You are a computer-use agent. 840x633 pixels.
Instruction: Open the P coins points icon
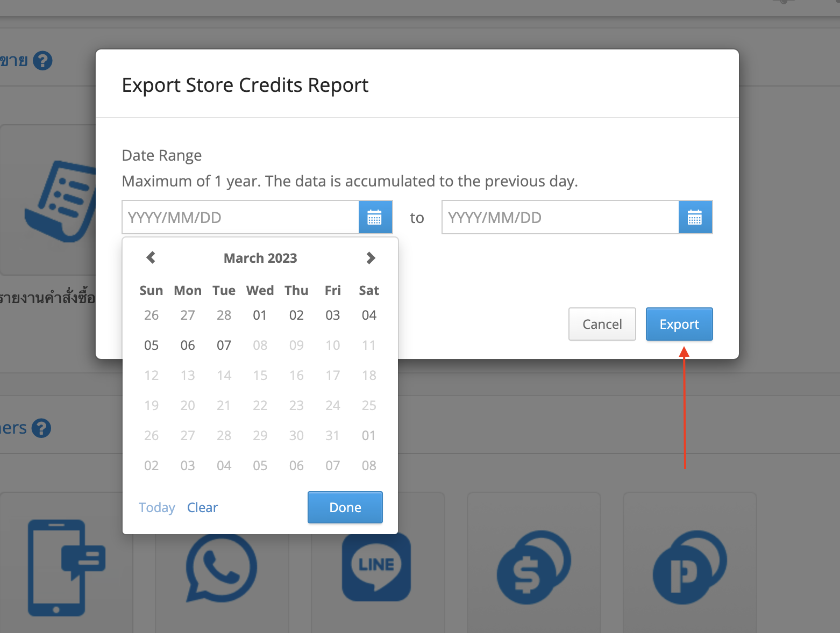pos(689,567)
